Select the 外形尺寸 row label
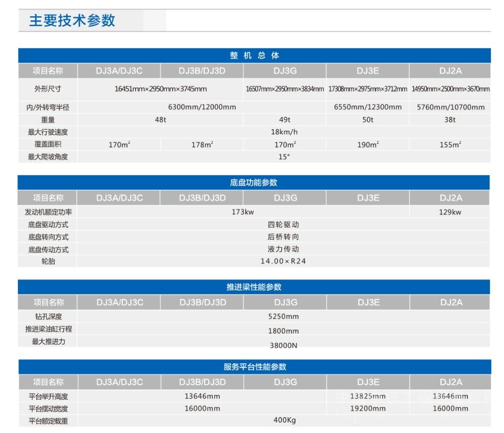The image size is (504, 433). coord(48,89)
